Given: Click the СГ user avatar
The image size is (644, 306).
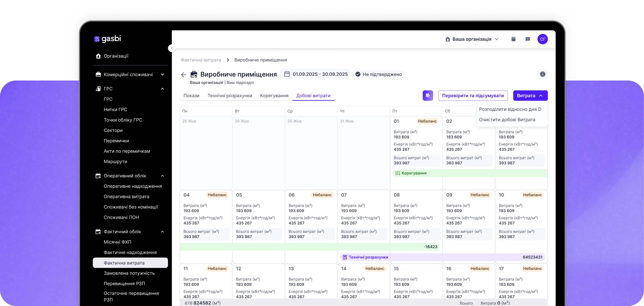Looking at the screenshot, I should [543, 39].
